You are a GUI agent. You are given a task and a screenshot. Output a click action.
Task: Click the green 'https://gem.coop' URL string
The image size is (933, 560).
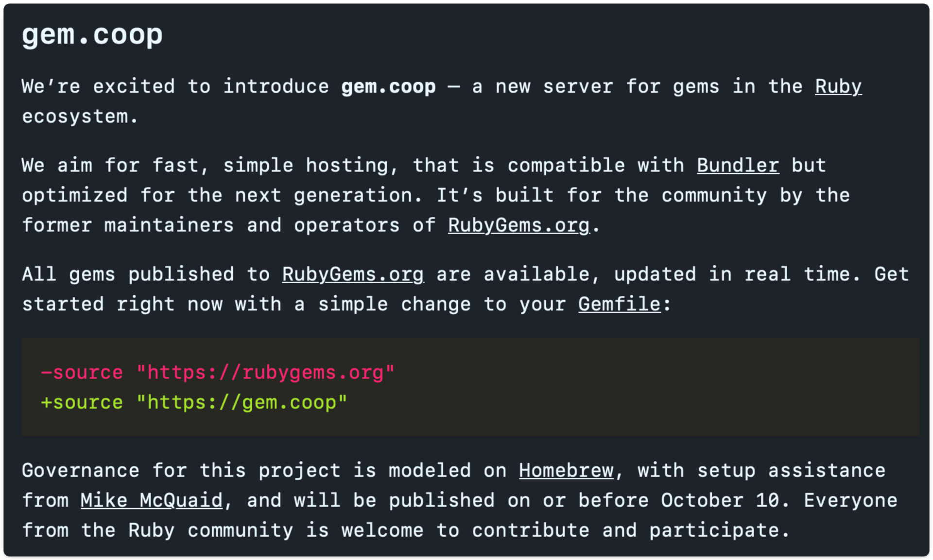click(x=242, y=403)
